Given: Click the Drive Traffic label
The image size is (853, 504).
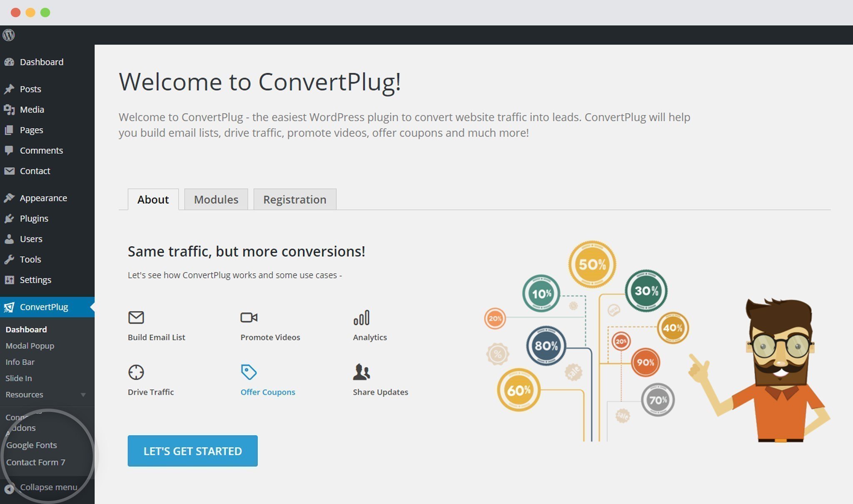Looking at the screenshot, I should 151,392.
